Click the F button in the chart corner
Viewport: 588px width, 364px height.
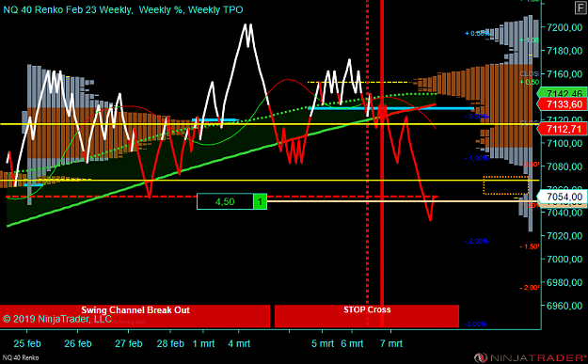coord(580,8)
